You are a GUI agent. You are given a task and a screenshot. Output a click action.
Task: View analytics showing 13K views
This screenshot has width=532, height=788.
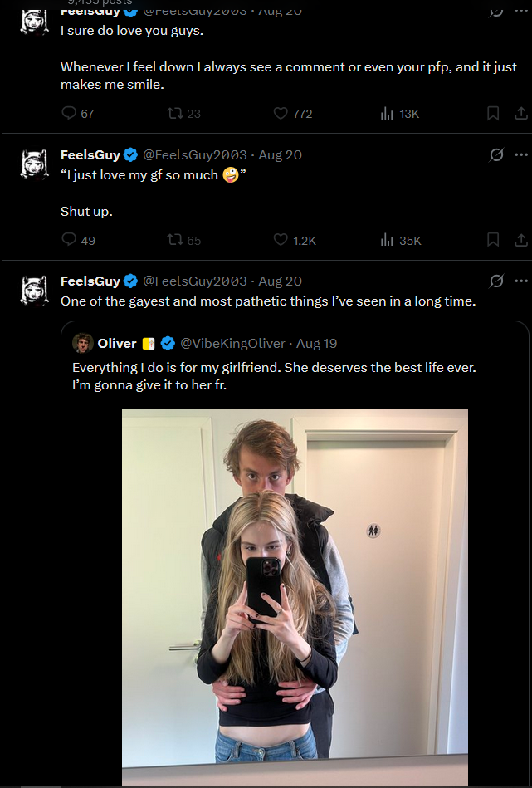point(387,113)
